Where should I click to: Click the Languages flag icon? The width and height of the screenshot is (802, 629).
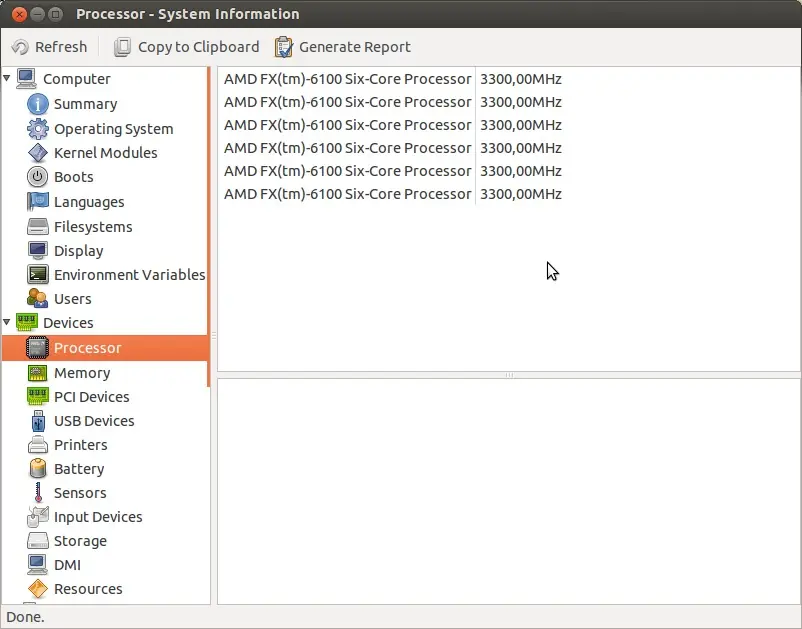pyautogui.click(x=38, y=201)
